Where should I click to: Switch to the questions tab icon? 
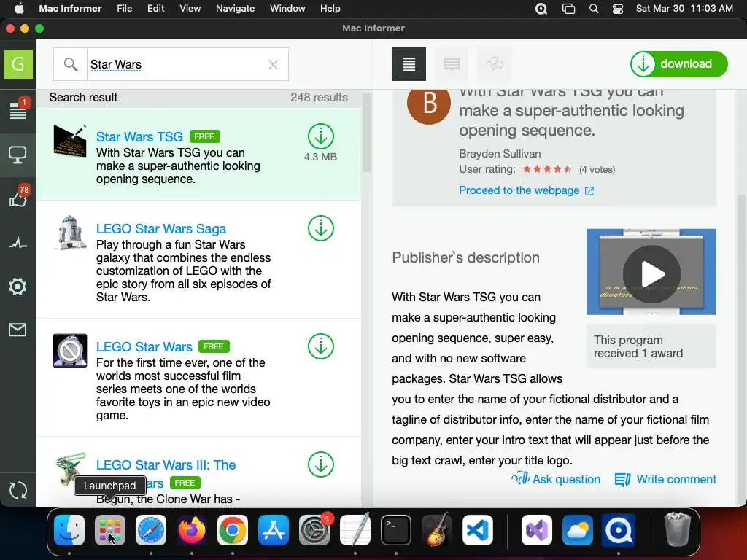pos(494,64)
